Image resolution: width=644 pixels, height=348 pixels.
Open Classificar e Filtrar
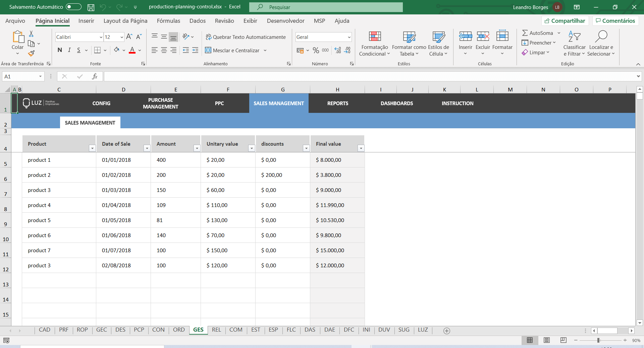point(574,44)
